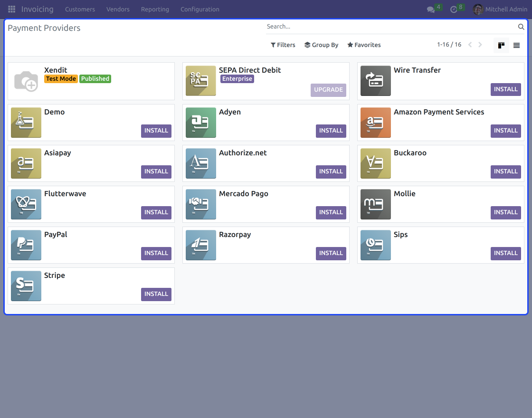
Task: Click the Enterprise tag on SEPA
Action: [x=237, y=79]
